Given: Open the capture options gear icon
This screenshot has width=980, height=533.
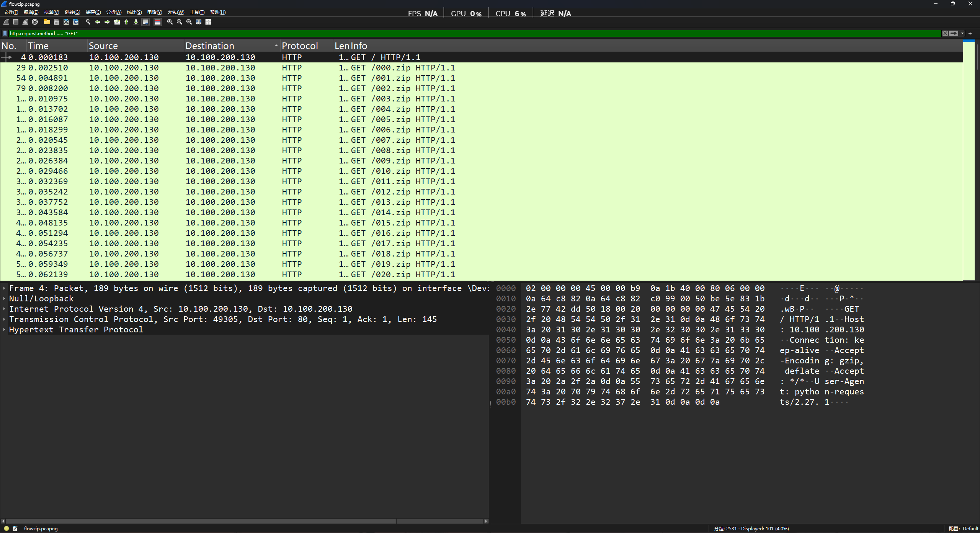Looking at the screenshot, I should click(35, 22).
